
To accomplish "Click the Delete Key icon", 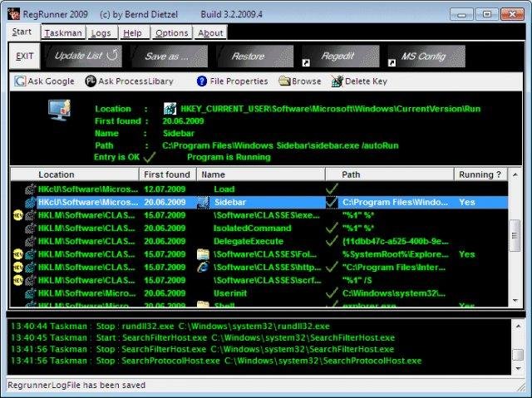I will [x=337, y=81].
